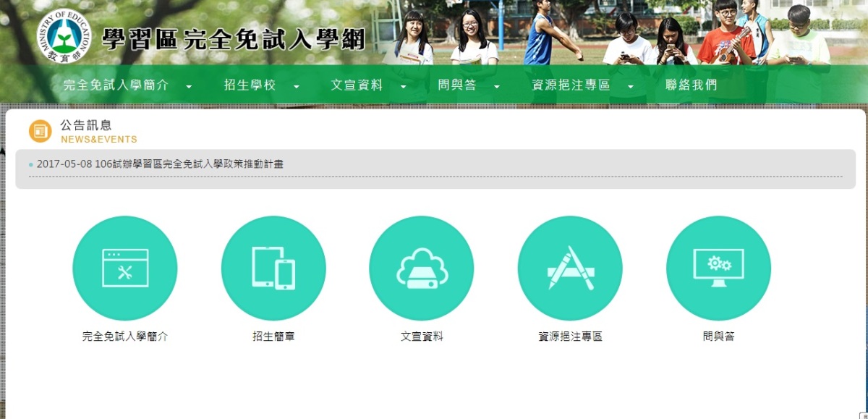
Task: Click the 學習區完全免試入學網 site title
Action: click(233, 39)
